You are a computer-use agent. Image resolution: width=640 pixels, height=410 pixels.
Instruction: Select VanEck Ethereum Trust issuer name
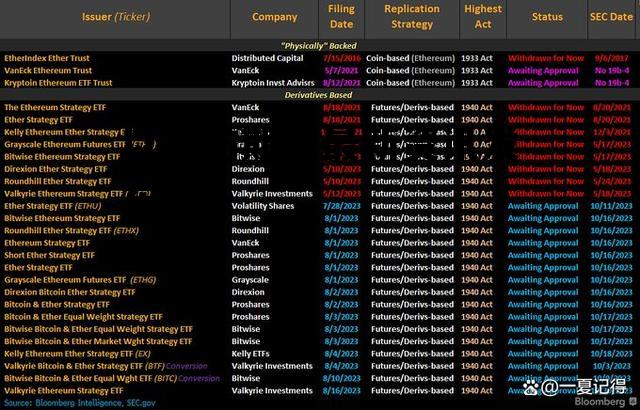[48, 70]
